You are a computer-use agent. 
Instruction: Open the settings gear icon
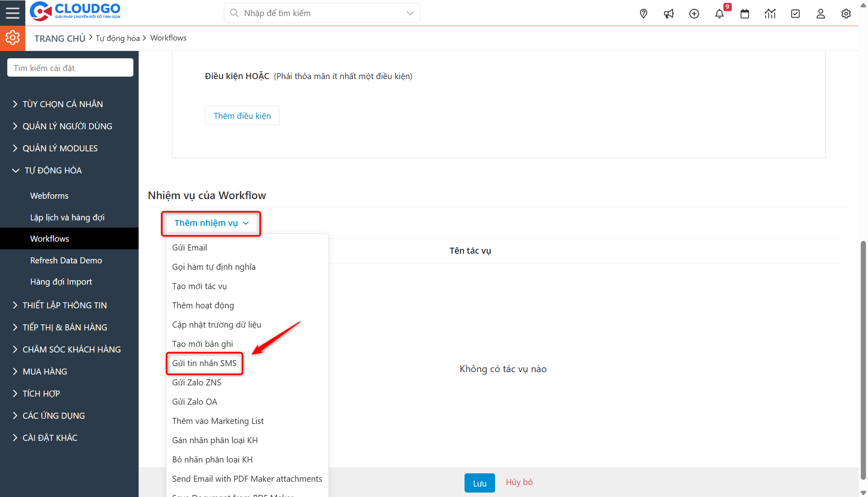[846, 13]
